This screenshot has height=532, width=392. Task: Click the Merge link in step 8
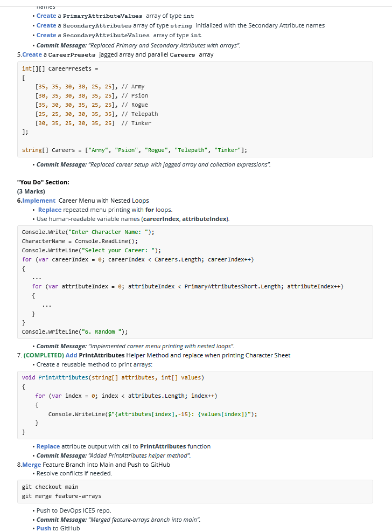31,465
